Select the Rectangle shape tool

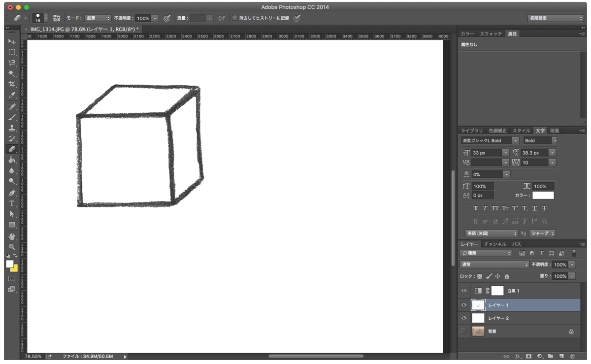(x=12, y=225)
